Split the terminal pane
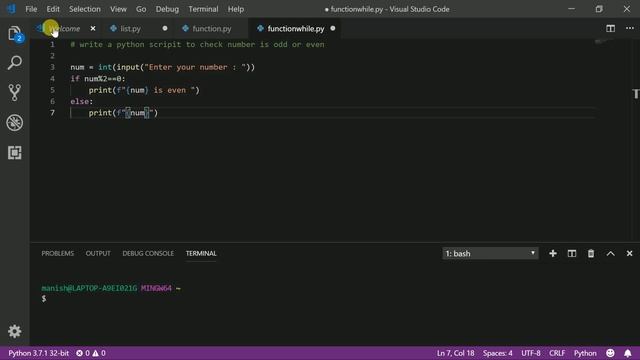 click(572, 253)
